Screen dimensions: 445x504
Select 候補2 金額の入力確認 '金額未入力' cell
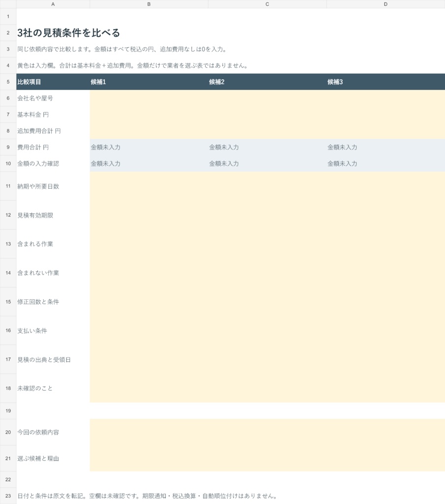[x=267, y=163]
